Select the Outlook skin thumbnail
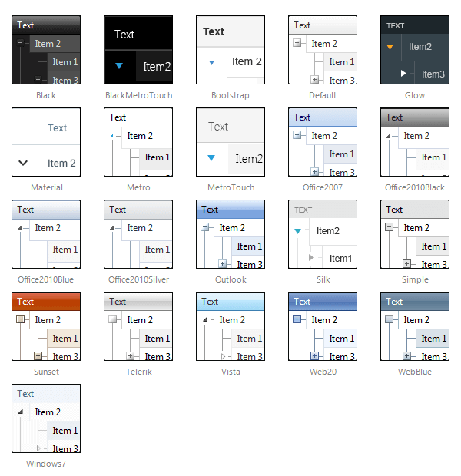The image size is (461, 476). coord(230,234)
